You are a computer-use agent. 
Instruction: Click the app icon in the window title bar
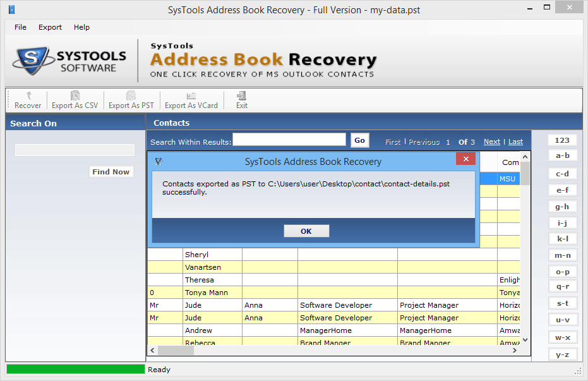click(11, 9)
